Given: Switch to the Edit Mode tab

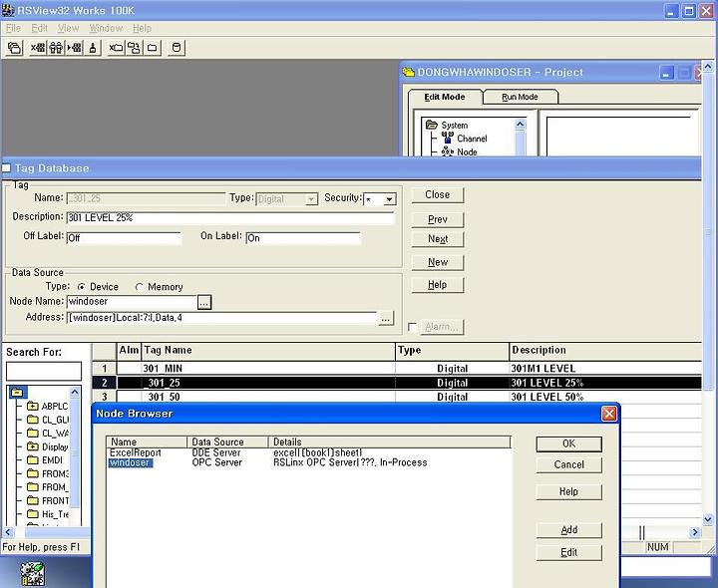Looking at the screenshot, I should click(445, 97).
